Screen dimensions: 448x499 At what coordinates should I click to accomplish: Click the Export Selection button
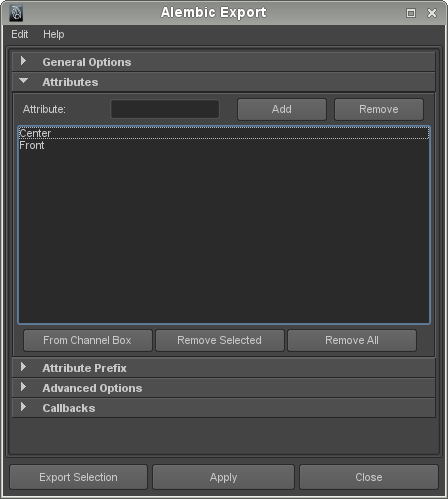[78, 477]
